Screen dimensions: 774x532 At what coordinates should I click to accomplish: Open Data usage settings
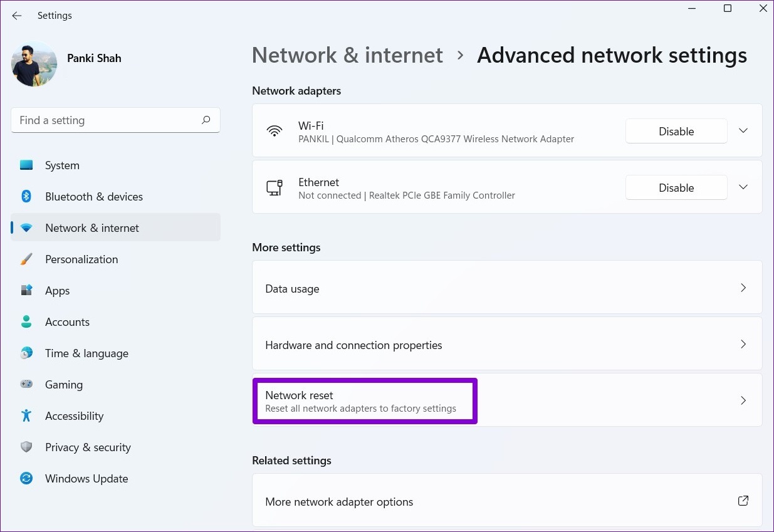(x=506, y=288)
